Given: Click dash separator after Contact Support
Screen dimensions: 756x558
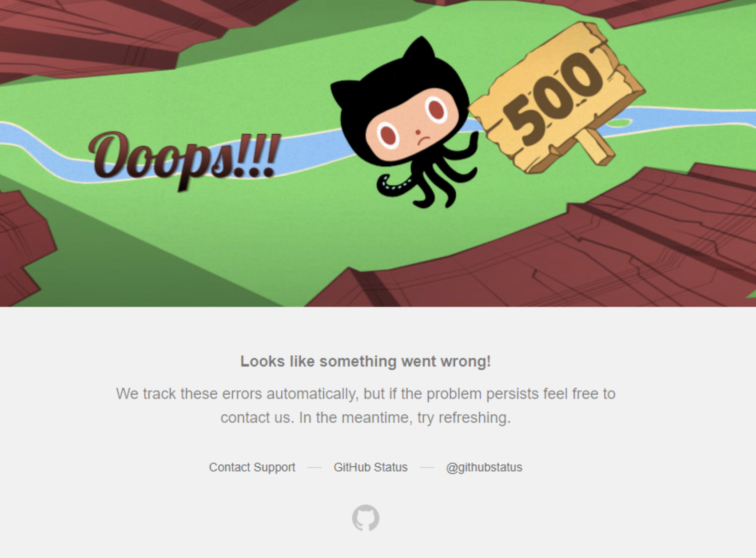Looking at the screenshot, I should (x=314, y=467).
